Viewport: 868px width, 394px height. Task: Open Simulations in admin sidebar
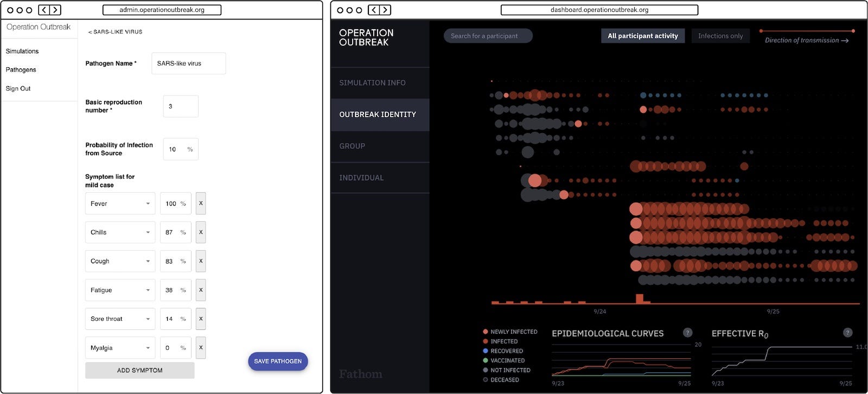[22, 51]
